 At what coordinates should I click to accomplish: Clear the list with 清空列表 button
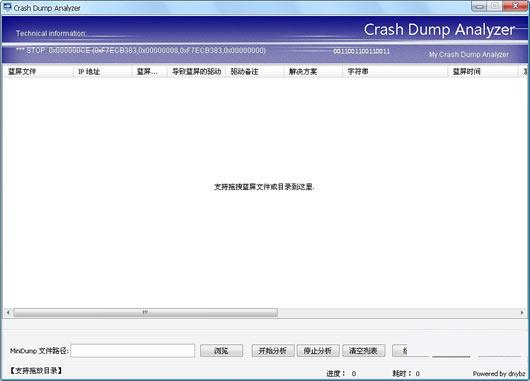click(x=364, y=351)
